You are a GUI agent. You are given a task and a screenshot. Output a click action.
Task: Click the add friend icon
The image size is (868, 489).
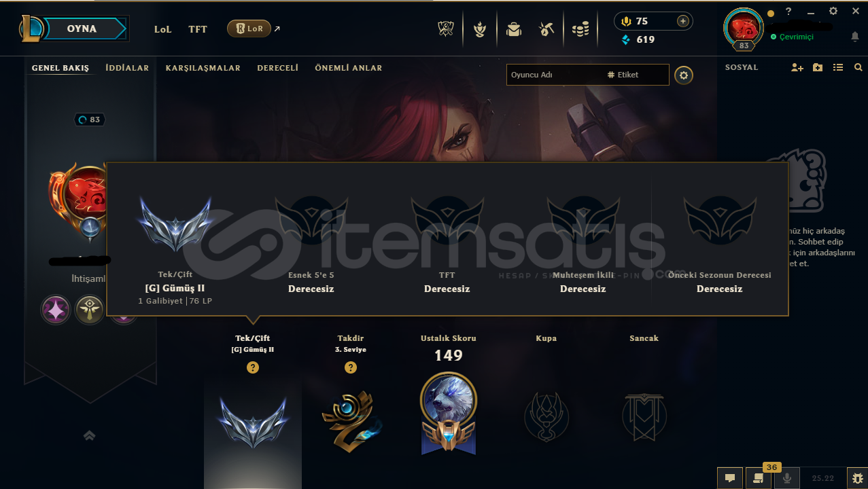[x=797, y=68]
